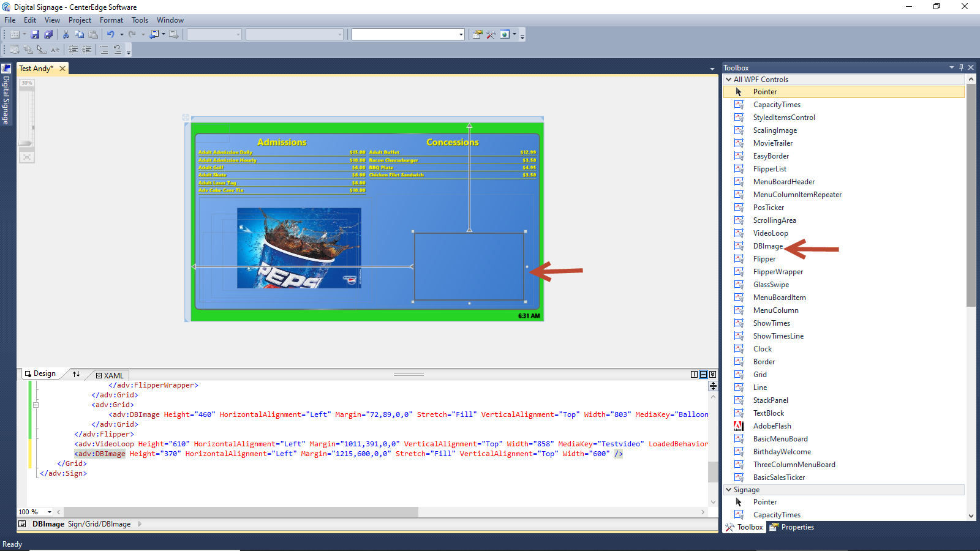Click the Save All toolbar icon
The image size is (980, 551).
[x=48, y=35]
